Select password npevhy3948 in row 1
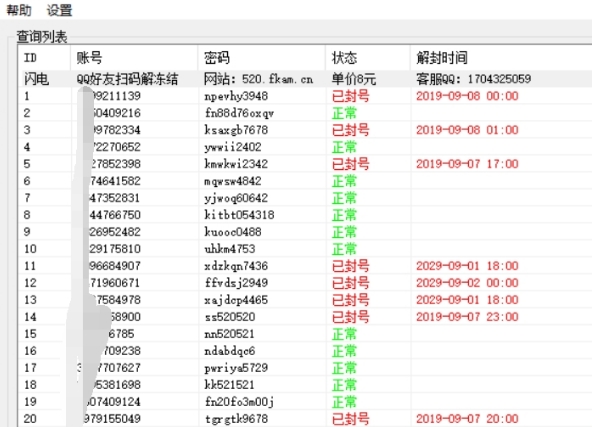Viewport: 592px width, 427px height. [236, 96]
